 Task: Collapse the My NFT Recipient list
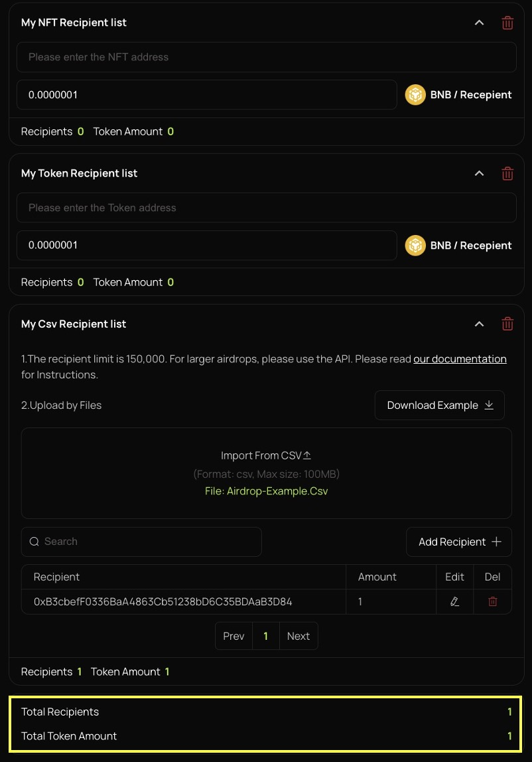(x=479, y=23)
